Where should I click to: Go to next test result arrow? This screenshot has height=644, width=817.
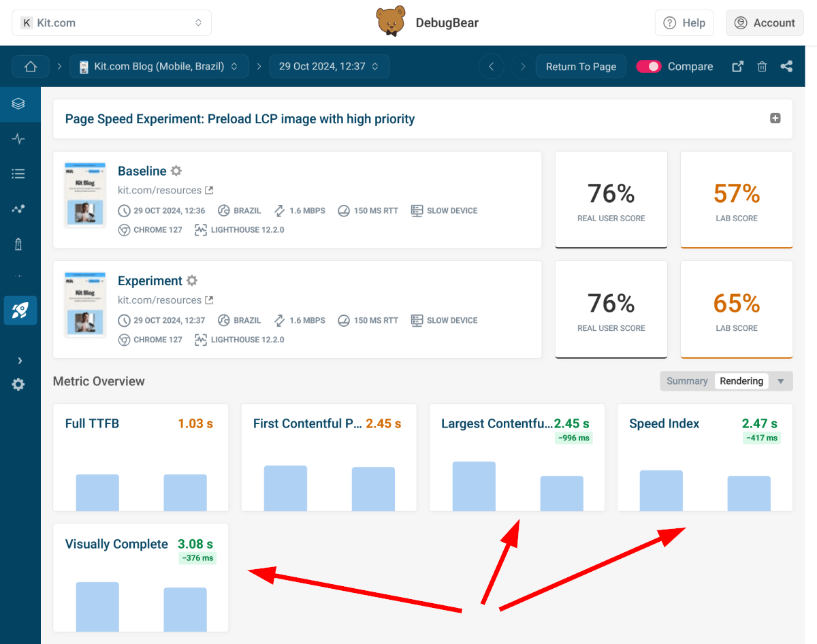point(522,67)
